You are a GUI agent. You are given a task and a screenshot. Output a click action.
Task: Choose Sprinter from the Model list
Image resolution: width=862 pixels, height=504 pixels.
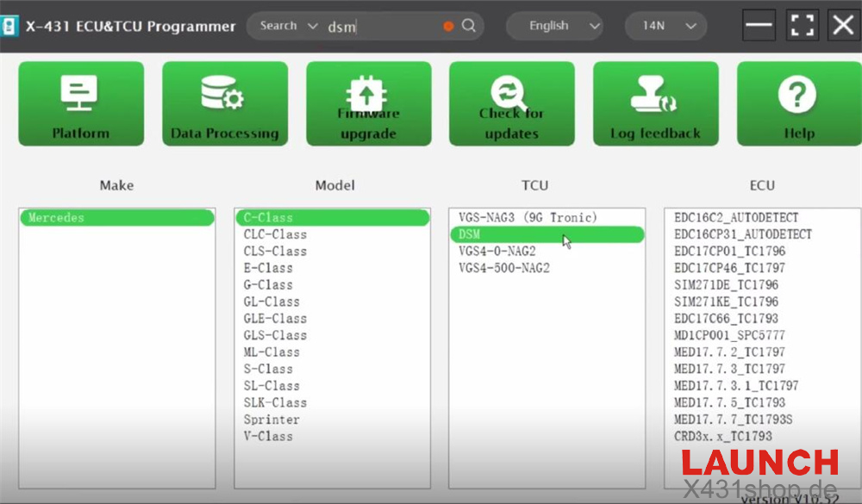point(272,420)
